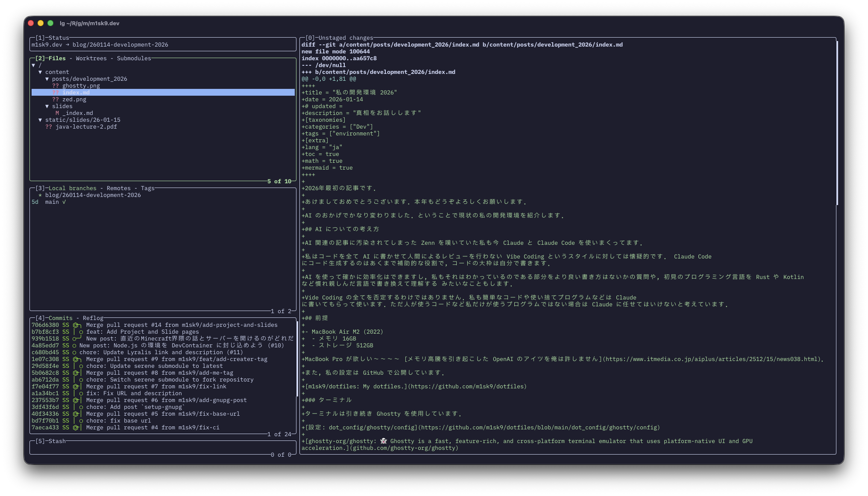The height and width of the screenshot is (496, 868).
Task: Collapse the slides folder arrow
Action: [47, 106]
